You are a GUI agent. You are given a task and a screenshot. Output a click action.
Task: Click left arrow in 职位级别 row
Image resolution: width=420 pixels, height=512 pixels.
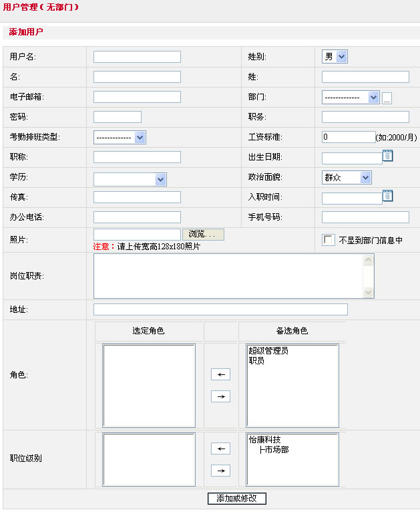pos(220,449)
